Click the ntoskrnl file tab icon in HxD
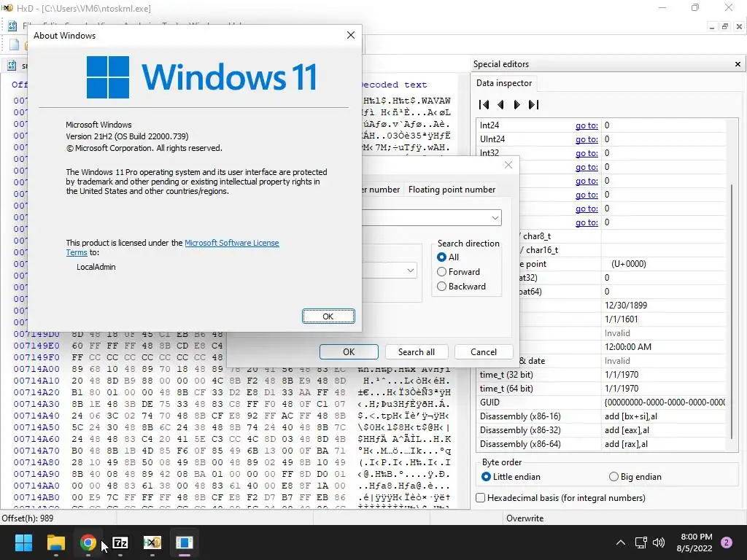This screenshot has height=560, width=747. point(12,66)
